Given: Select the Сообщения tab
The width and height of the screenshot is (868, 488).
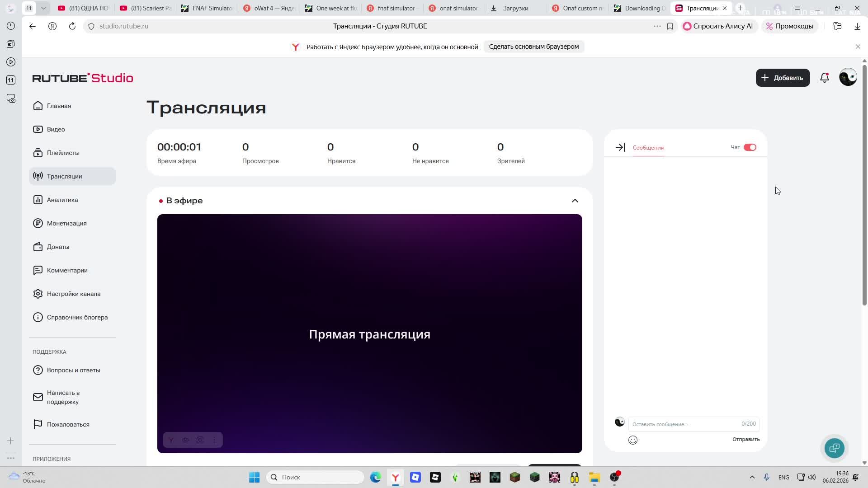Looking at the screenshot, I should click(x=648, y=148).
